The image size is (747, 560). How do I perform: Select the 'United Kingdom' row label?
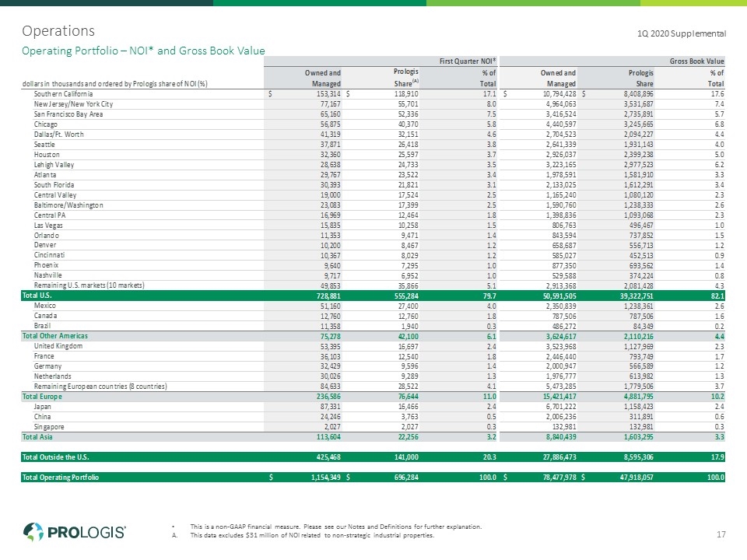58,346
